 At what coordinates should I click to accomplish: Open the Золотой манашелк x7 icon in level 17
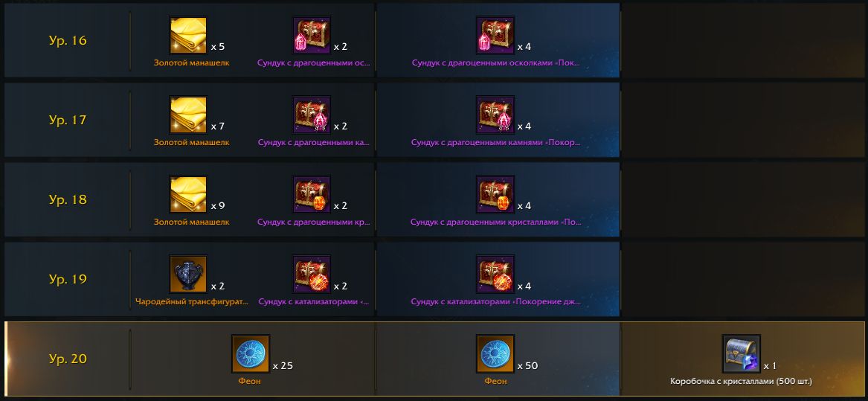coord(188,115)
